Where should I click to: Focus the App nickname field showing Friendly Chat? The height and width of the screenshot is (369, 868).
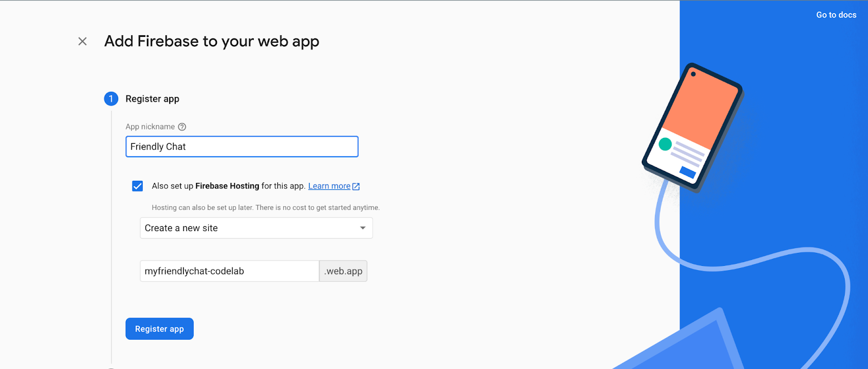tap(241, 147)
